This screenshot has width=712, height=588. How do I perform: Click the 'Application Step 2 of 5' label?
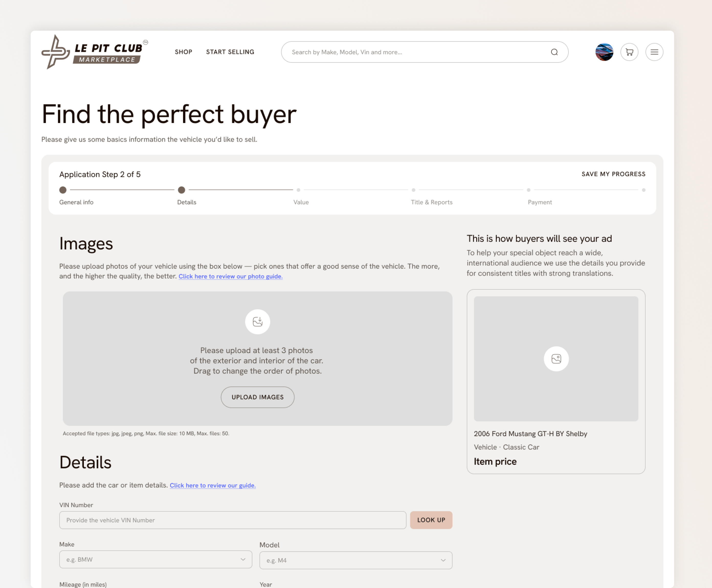click(100, 174)
